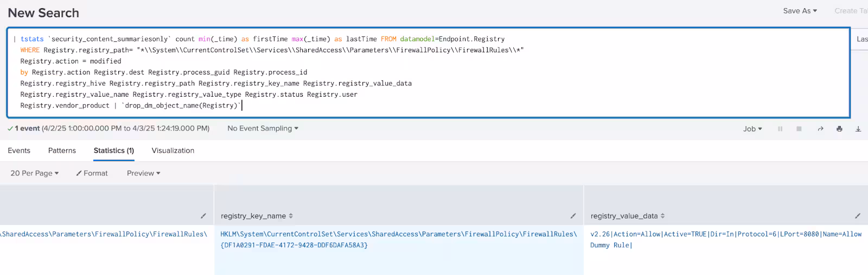
Task: Open the Visualization tab
Action: [x=173, y=151]
